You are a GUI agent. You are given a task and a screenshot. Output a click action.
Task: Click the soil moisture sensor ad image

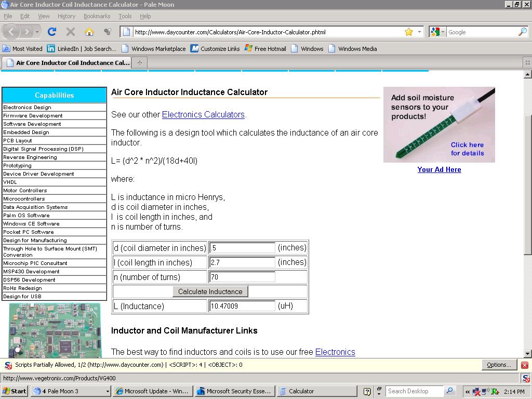(439, 125)
